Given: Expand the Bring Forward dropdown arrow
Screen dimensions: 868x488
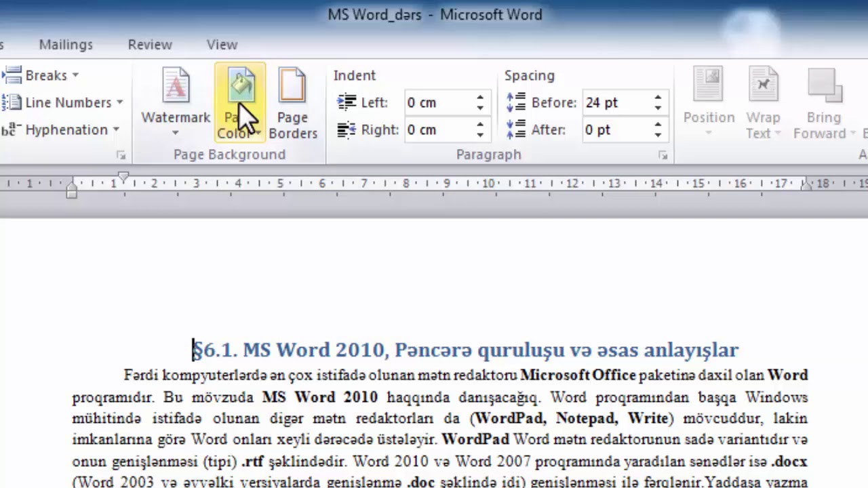Looking at the screenshot, I should 852,134.
